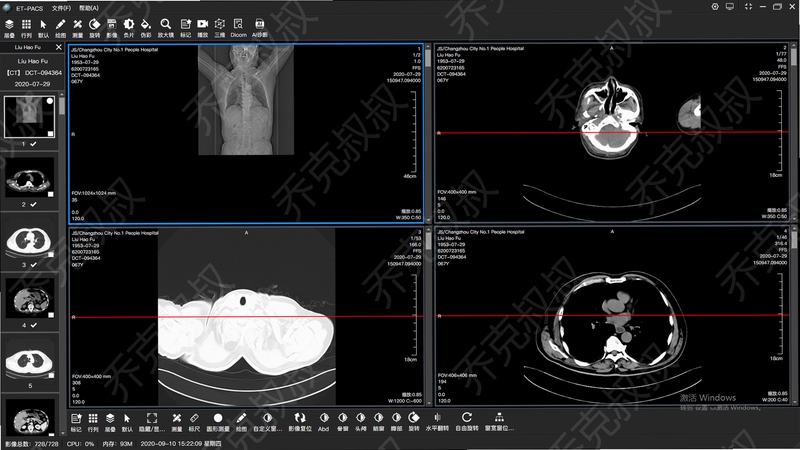Image resolution: width=800 pixels, height=450 pixels.
Task: Launch the AI诊断 diagnosis tool
Action: click(x=260, y=28)
